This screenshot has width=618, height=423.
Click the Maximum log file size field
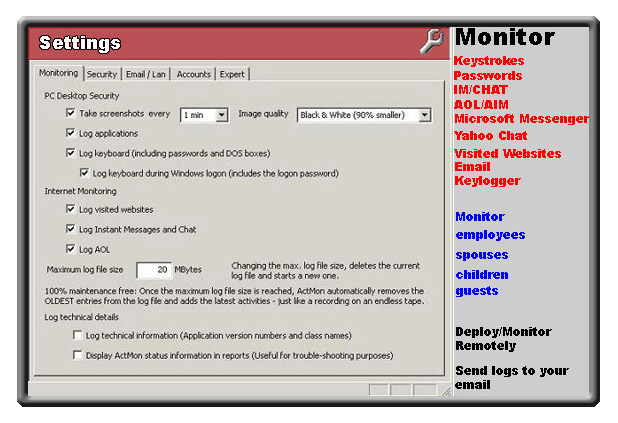[x=154, y=270]
